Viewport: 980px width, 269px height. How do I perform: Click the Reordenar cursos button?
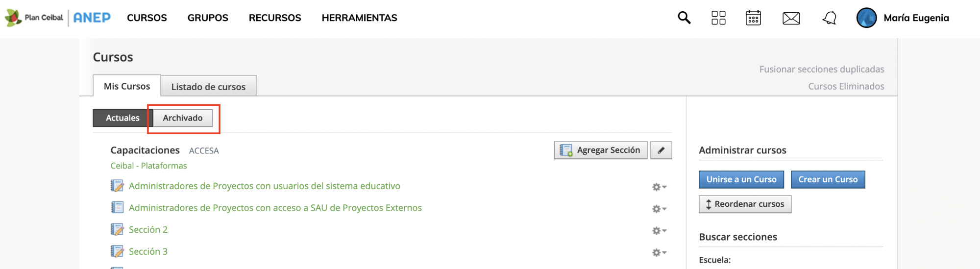click(745, 204)
